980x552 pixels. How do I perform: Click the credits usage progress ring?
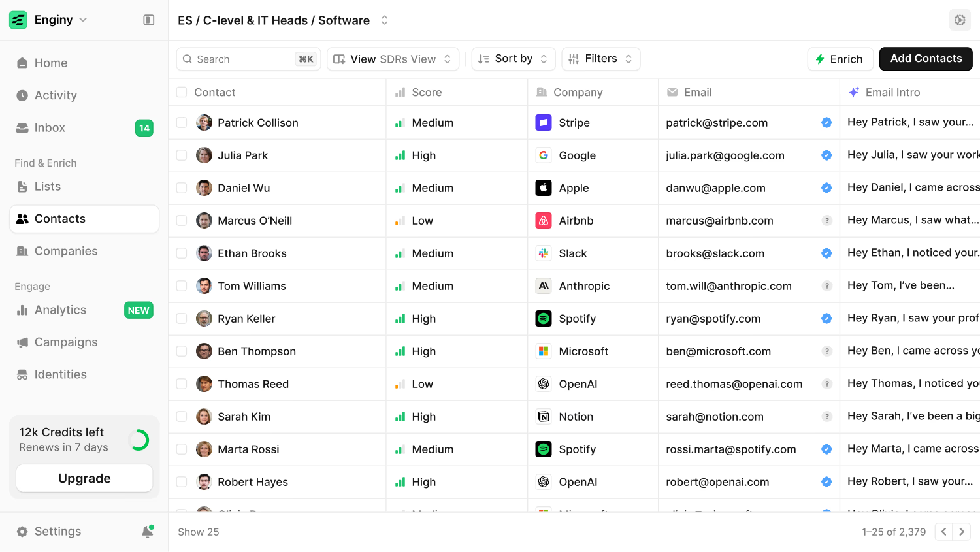(x=139, y=440)
